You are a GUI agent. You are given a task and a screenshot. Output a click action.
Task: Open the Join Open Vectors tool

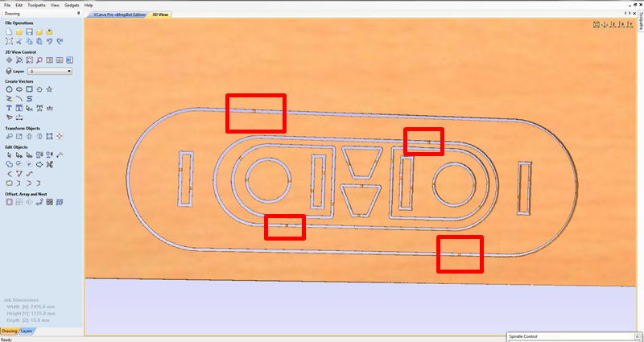(x=9, y=183)
